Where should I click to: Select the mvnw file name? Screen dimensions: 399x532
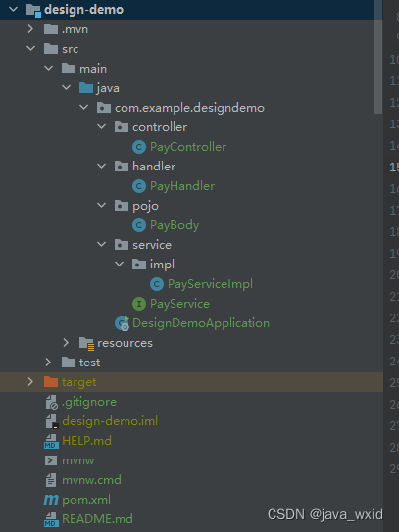click(78, 460)
